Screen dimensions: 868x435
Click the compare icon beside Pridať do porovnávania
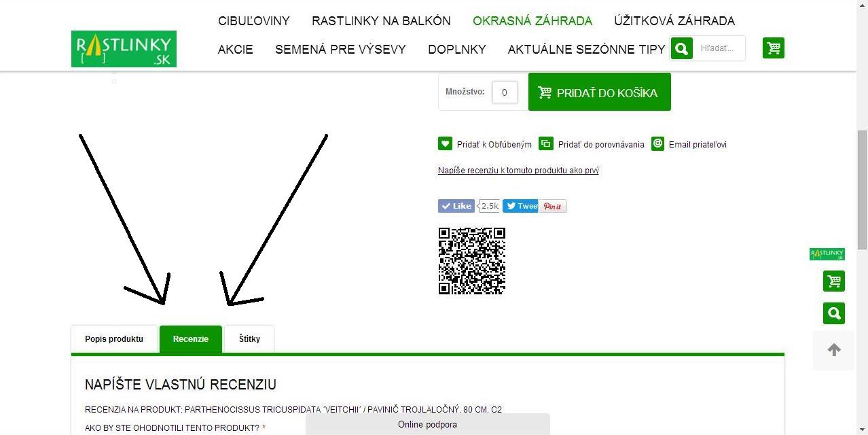[546, 143]
